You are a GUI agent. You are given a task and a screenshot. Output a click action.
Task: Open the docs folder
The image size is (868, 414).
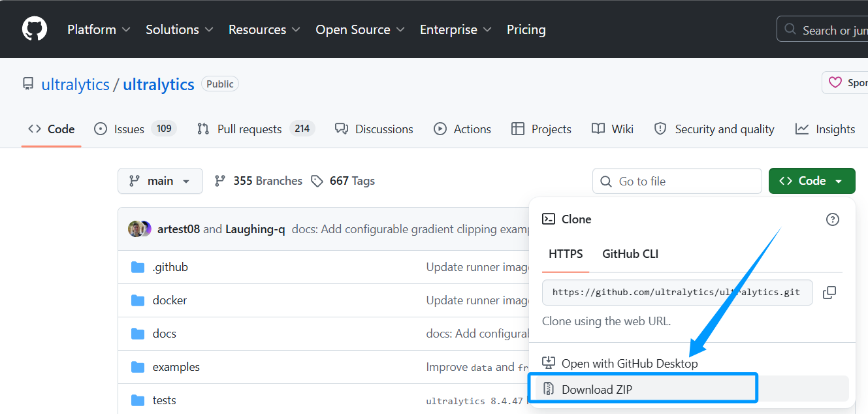click(x=165, y=334)
